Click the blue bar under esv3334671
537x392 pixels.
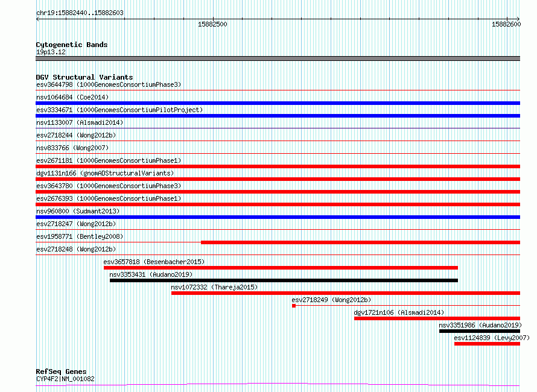(x=278, y=116)
